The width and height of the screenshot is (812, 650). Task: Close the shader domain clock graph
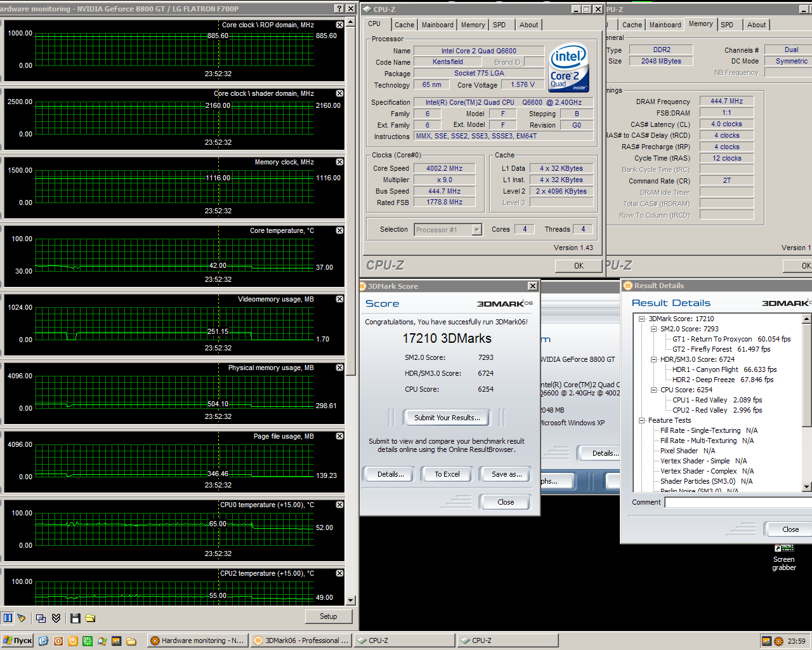pyautogui.click(x=339, y=93)
